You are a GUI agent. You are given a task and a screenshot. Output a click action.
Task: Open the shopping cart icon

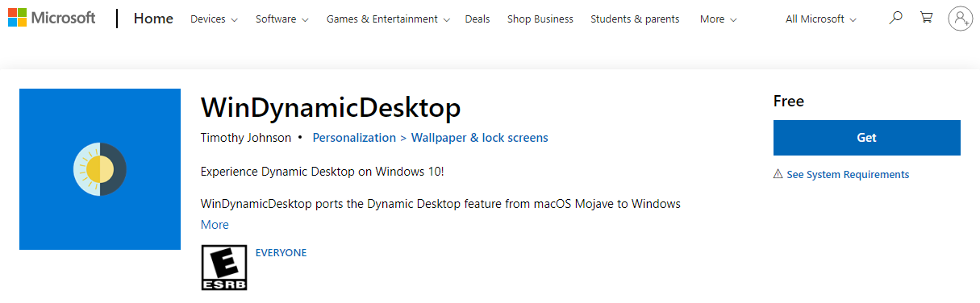click(x=926, y=18)
